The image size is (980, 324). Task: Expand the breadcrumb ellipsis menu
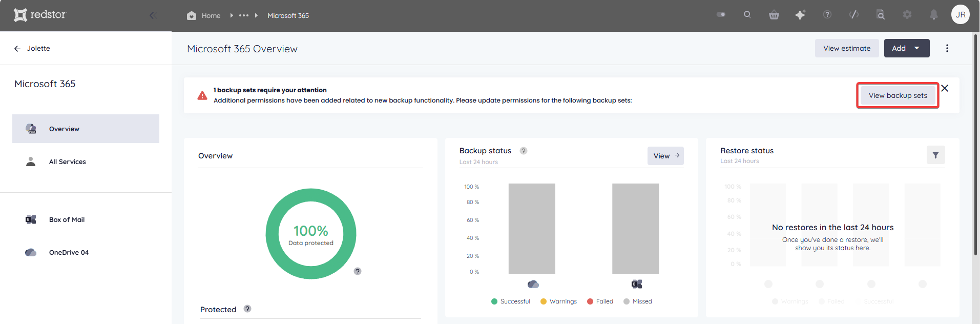click(x=244, y=15)
